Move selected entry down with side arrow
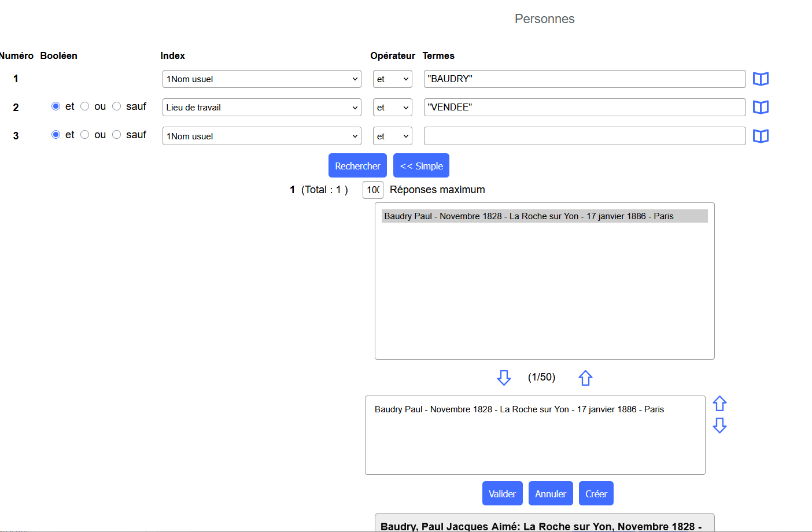 point(719,426)
